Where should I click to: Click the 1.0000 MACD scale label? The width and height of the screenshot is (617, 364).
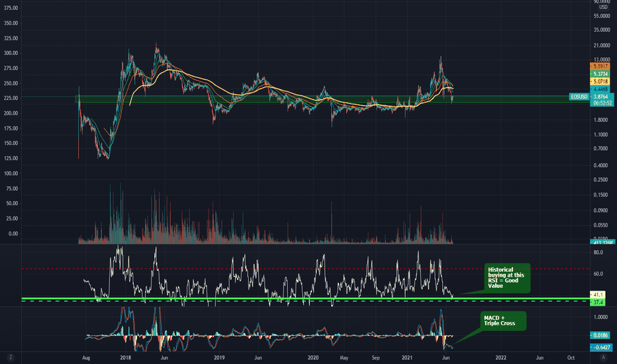point(600,317)
